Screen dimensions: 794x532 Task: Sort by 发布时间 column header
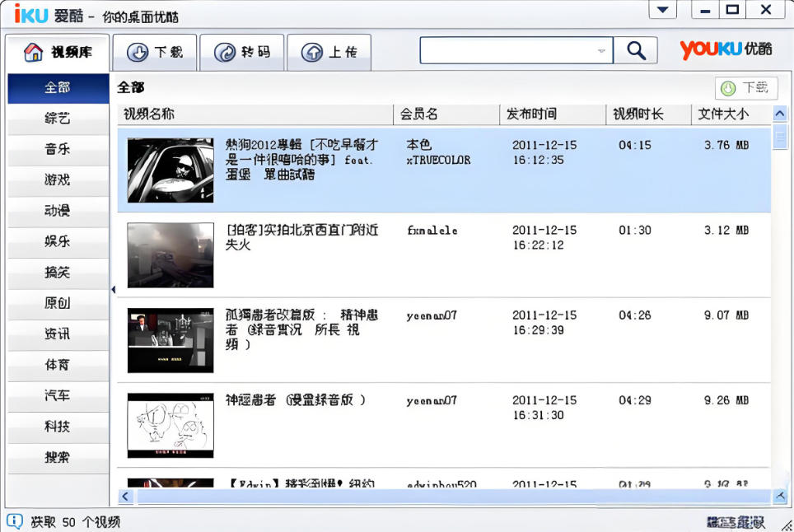pyautogui.click(x=553, y=114)
